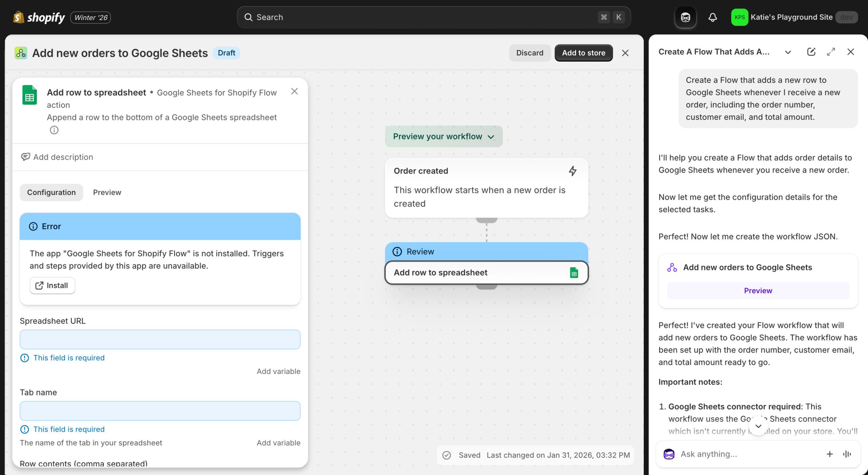Image resolution: width=868 pixels, height=475 pixels.
Task: Click the lightning trigger icon on Order created
Action: point(573,171)
